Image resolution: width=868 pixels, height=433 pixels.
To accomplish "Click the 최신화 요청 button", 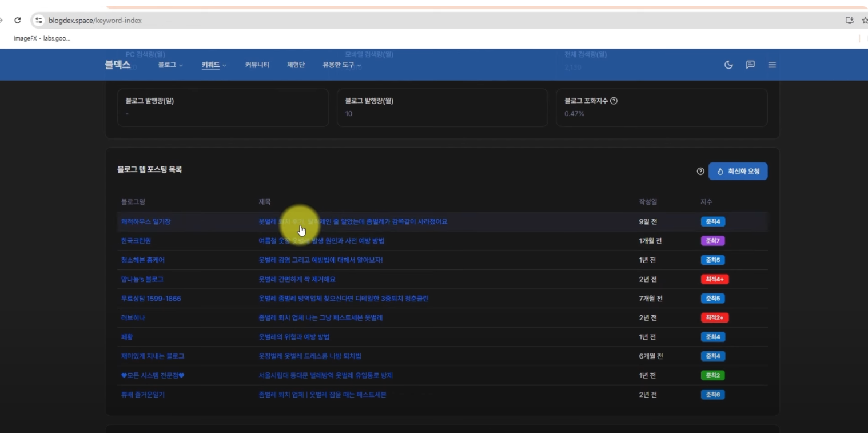I will [x=738, y=171].
